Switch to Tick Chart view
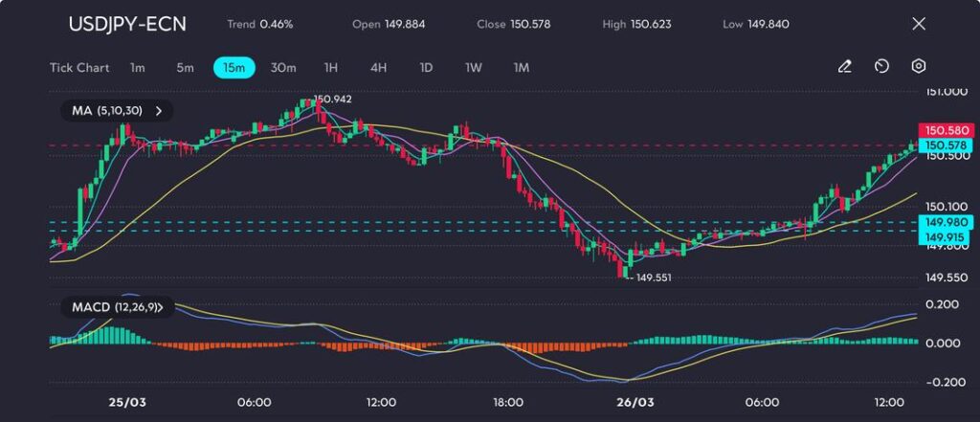 pos(79,68)
